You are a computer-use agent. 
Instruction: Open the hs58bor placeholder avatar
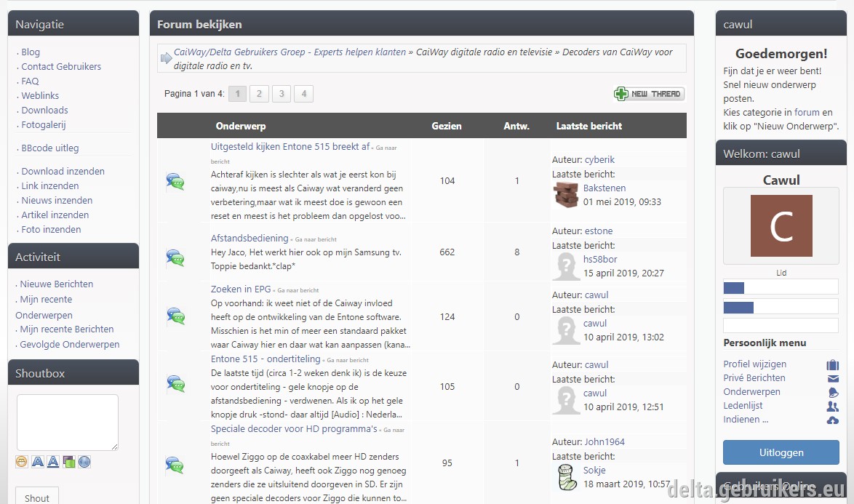pyautogui.click(x=566, y=266)
